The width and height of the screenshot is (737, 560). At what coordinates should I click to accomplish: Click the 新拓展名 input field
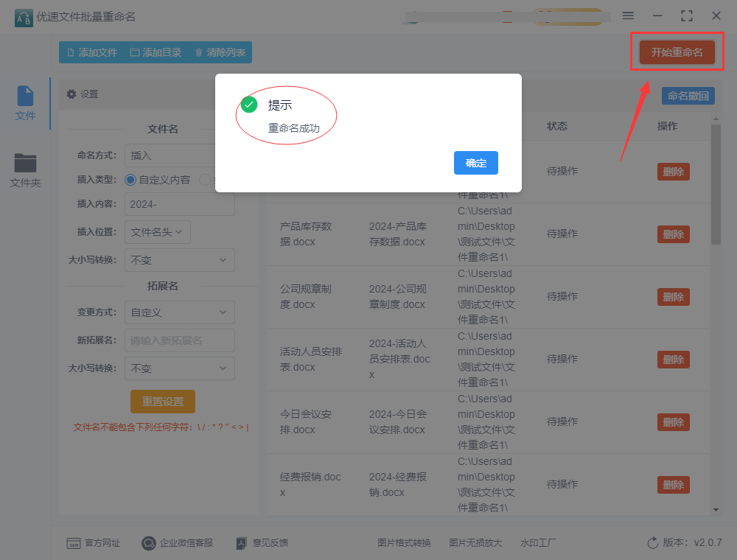point(179,340)
